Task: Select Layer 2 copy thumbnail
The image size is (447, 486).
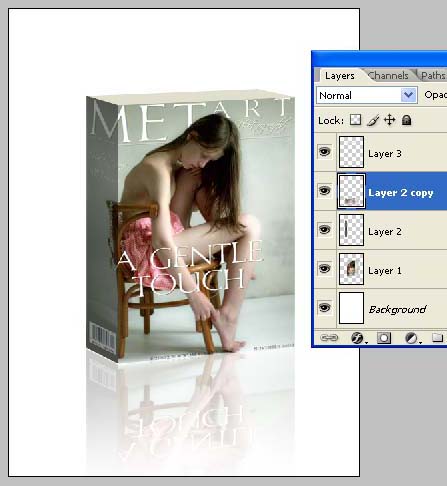Action: click(x=351, y=191)
